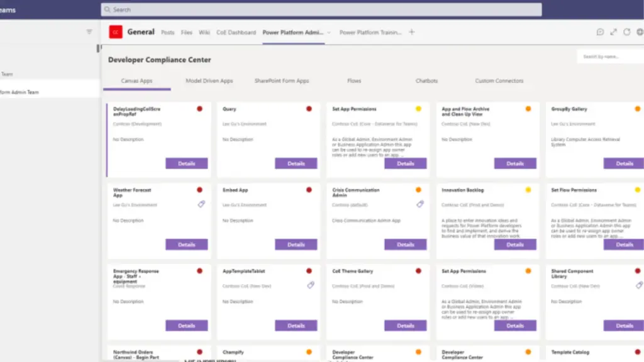Click the Details button on CoE Theme Gallery

click(405, 326)
